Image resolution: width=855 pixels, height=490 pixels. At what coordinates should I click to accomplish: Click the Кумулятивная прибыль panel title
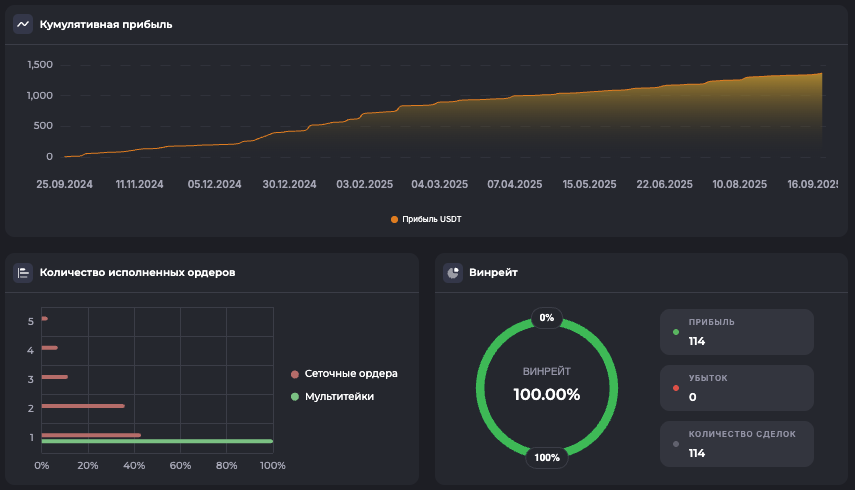click(x=106, y=24)
